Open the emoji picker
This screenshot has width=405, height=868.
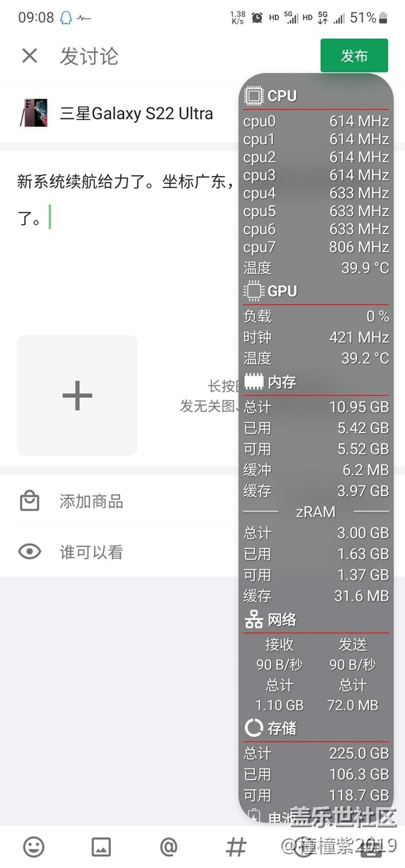click(x=34, y=846)
